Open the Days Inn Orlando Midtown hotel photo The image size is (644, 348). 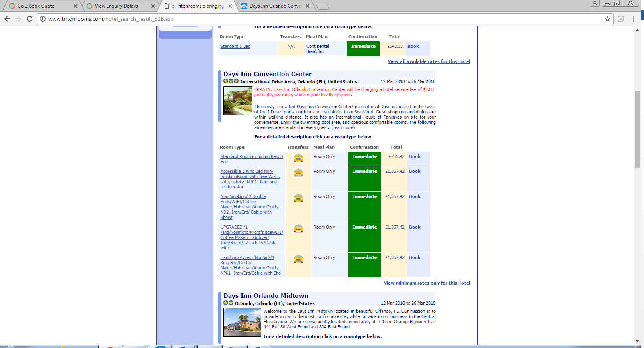tap(242, 322)
